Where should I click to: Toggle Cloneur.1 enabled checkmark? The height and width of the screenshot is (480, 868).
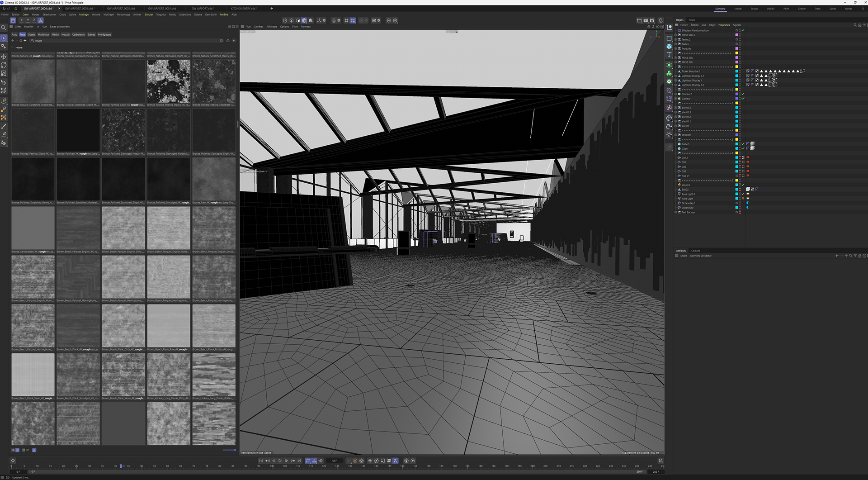click(x=743, y=94)
